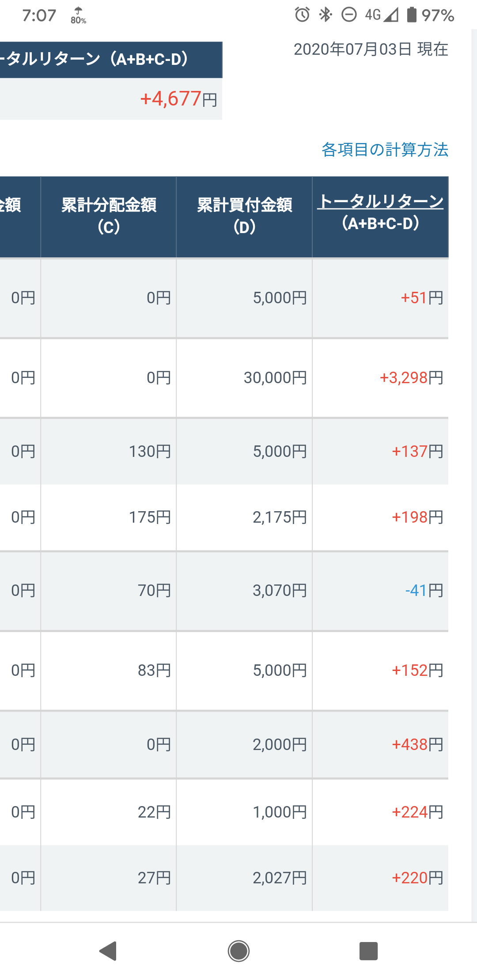477x980 pixels.
Task: Select the 累計分配金額 (C) column header
Action: pyautogui.click(x=109, y=217)
